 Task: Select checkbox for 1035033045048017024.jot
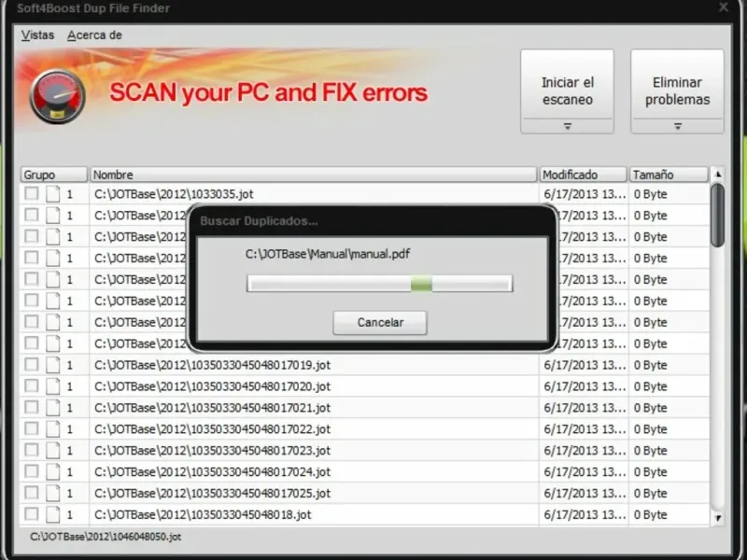click(x=32, y=471)
